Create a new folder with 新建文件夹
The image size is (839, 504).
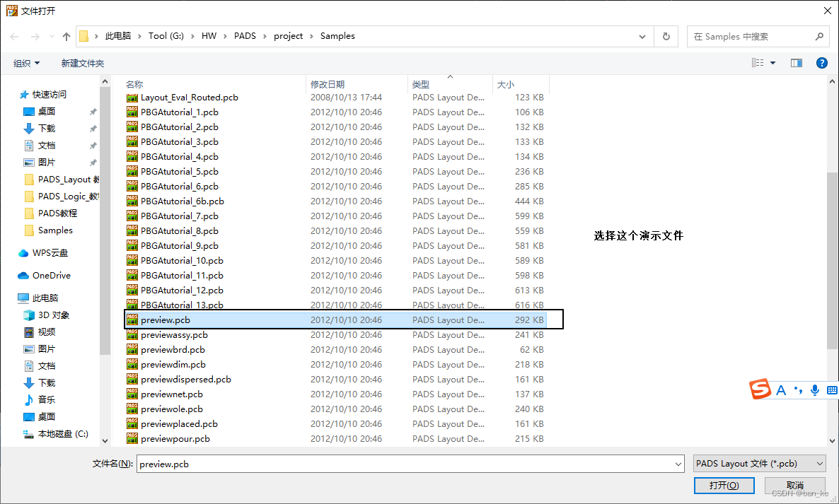coord(83,62)
